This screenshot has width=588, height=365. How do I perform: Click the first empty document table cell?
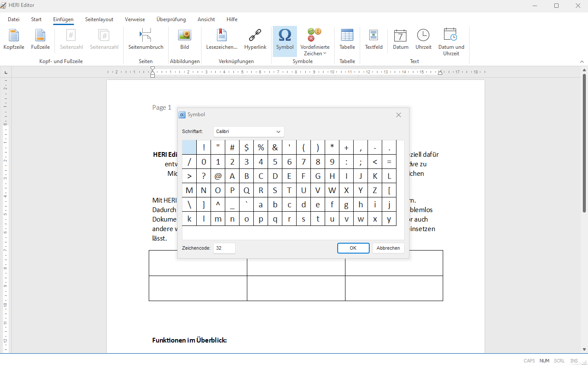click(x=198, y=263)
